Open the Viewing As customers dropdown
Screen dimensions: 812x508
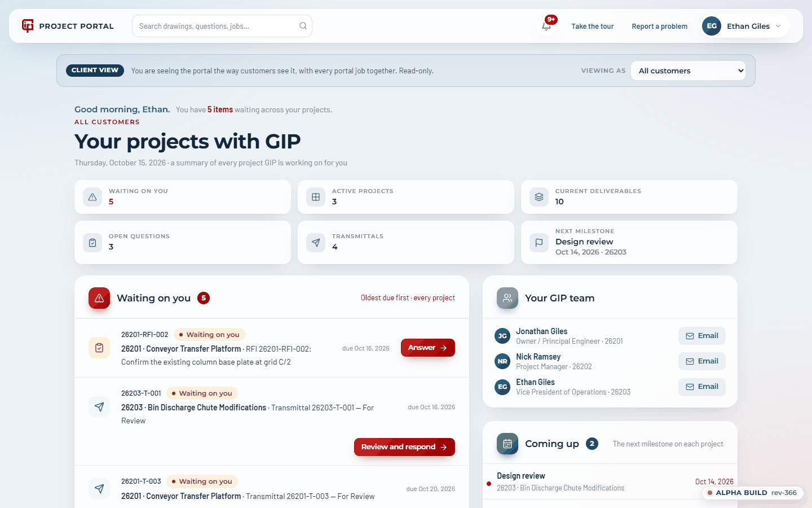pyautogui.click(x=688, y=71)
